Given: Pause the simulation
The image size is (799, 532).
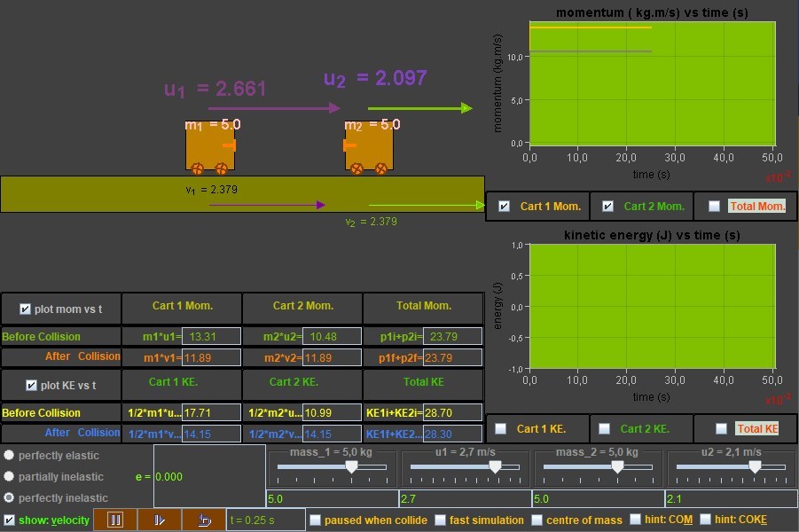Looking at the screenshot, I should click(115, 520).
